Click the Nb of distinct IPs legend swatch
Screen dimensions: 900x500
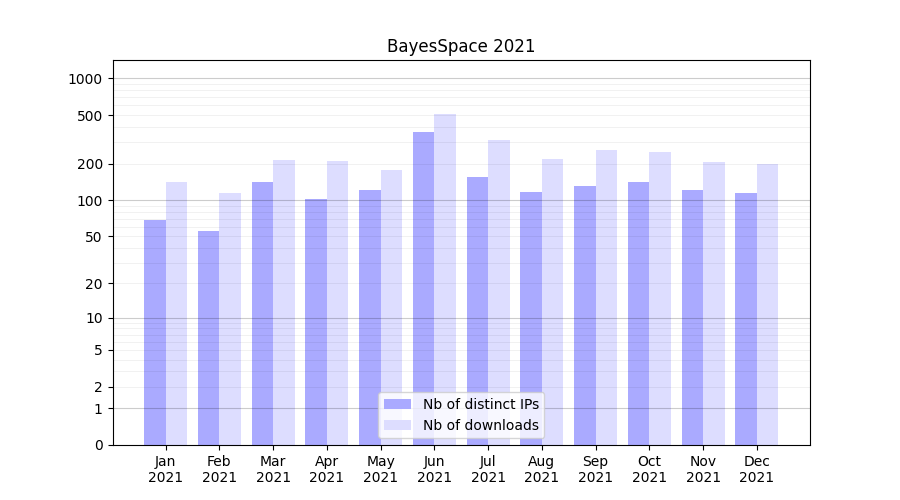(x=397, y=404)
